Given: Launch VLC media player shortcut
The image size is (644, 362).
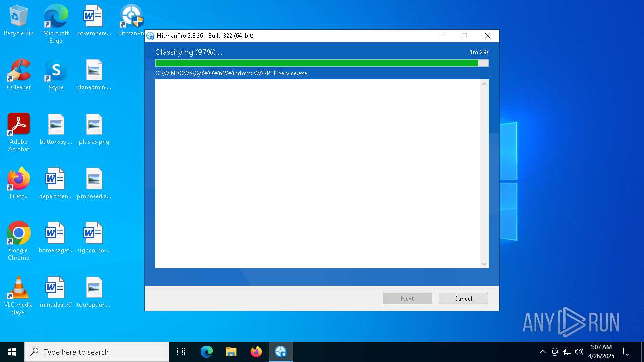Looking at the screenshot, I should tap(18, 295).
